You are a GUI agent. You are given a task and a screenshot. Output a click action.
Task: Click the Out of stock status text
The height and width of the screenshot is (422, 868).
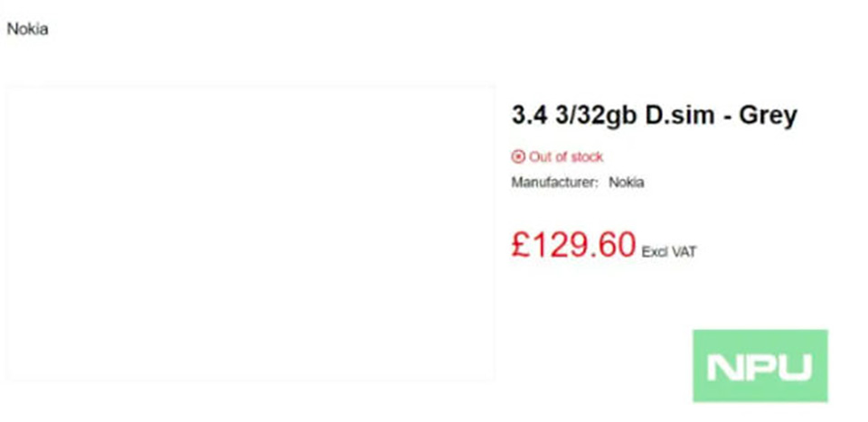[566, 157]
